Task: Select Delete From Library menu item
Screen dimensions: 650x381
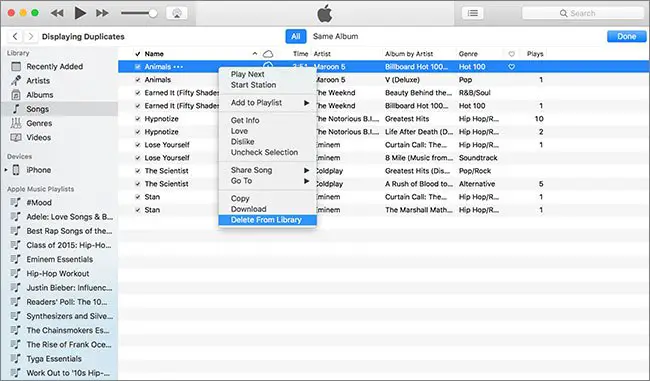Action: click(x=267, y=220)
